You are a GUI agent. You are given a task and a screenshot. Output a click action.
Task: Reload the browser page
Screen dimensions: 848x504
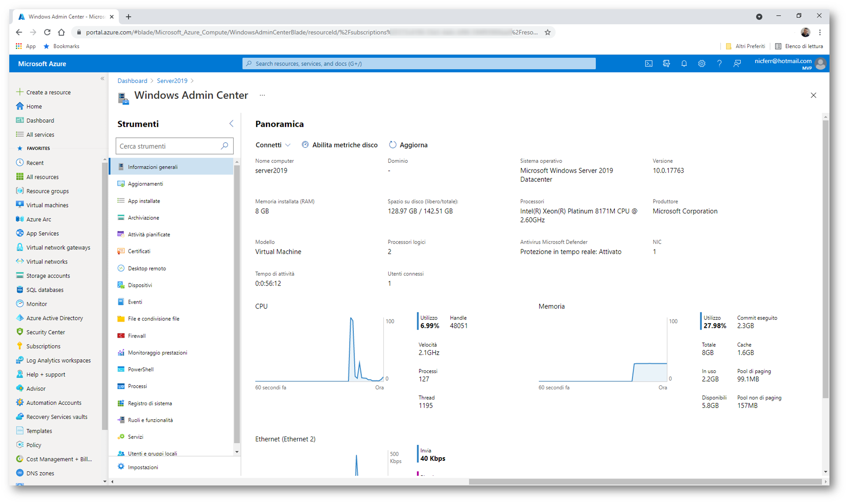point(47,32)
